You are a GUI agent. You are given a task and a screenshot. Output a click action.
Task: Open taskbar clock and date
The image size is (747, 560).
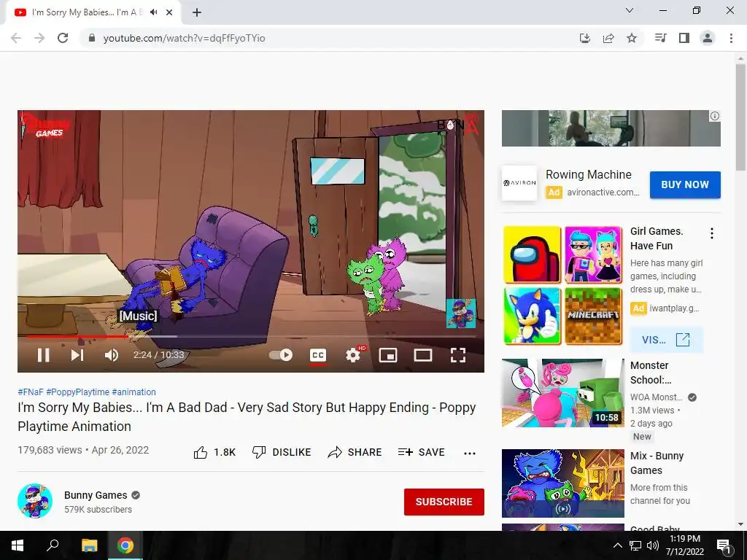(x=685, y=545)
